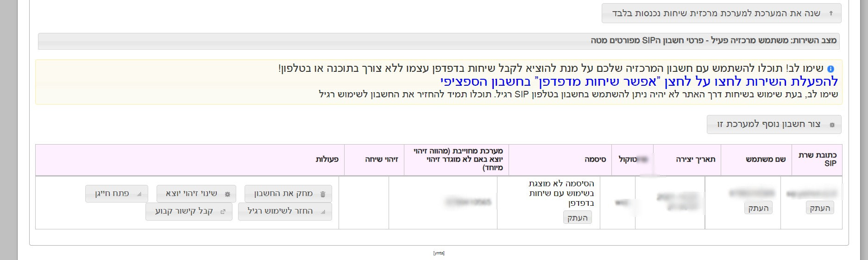The width and height of the screenshot is (868, 260).
Task: Click the כתובת שרת SIP column header
Action: [817, 159]
